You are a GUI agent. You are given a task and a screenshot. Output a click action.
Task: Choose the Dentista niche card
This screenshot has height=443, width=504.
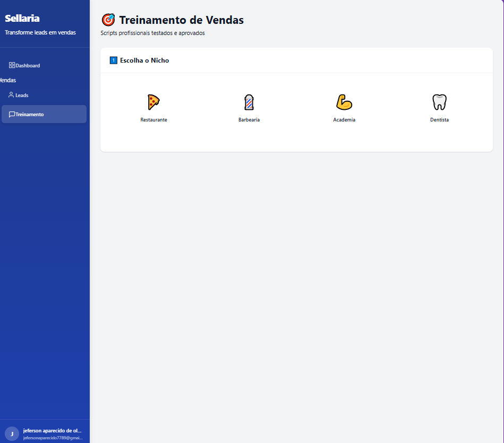point(439,108)
